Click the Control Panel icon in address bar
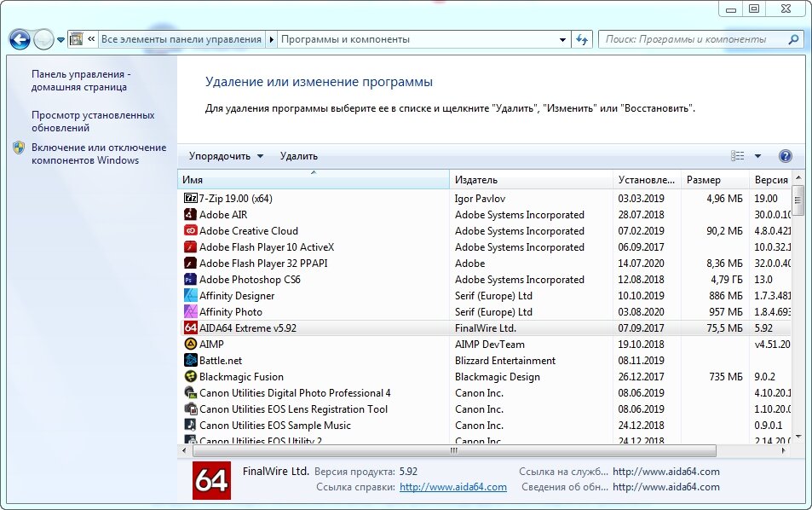Screen dimensions: 812x510 click(x=76, y=39)
